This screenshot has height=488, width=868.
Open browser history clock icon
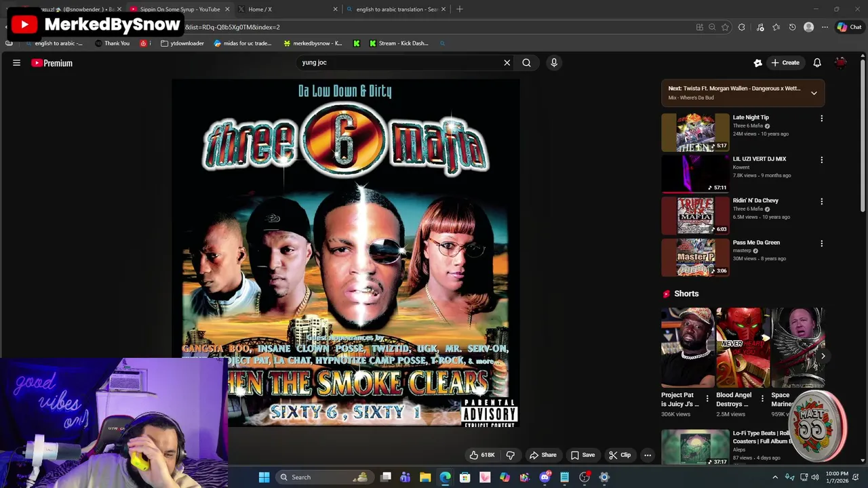tap(792, 27)
